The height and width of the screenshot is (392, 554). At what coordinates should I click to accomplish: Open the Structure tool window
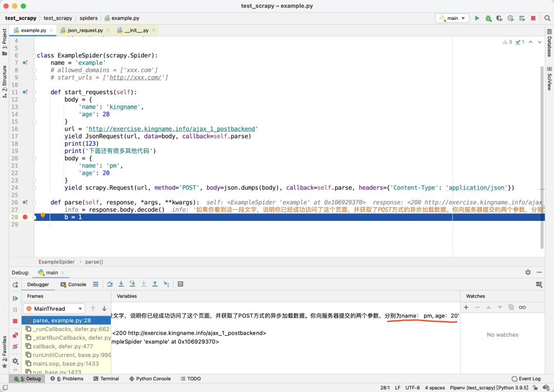tap(4, 81)
